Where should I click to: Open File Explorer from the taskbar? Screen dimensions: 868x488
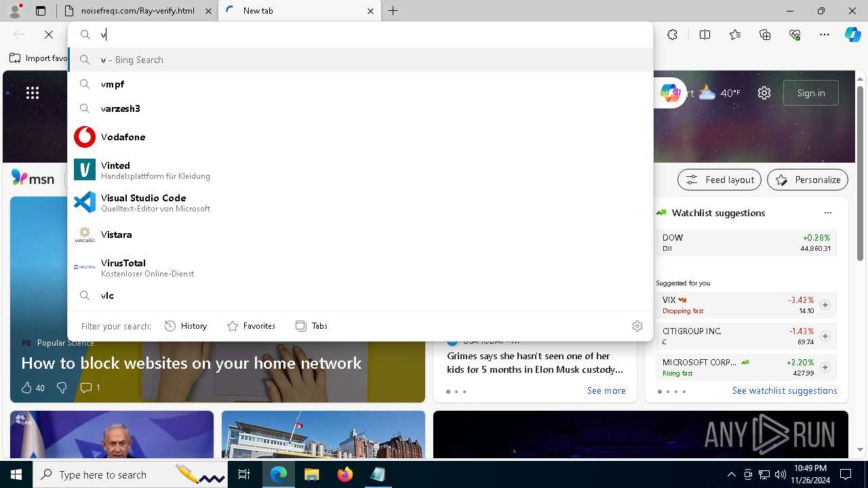coord(311,474)
